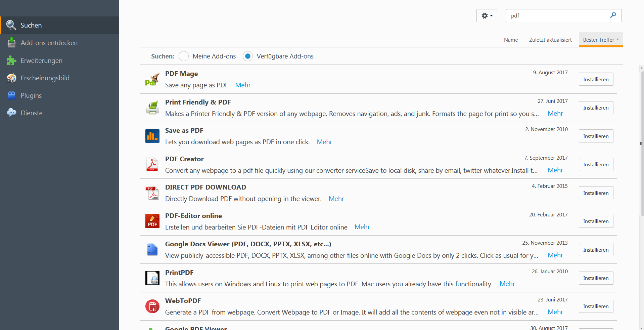
Task: Install the Save as PDF add-on
Action: (596, 136)
